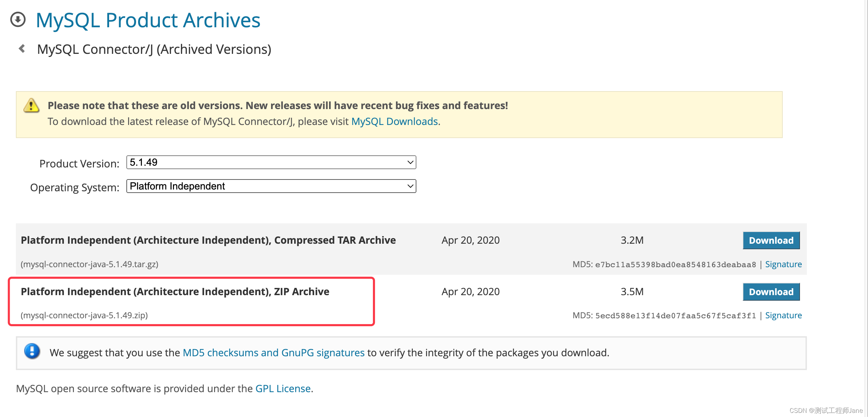
Task: Click the blue info exclamation icon
Action: [x=32, y=351]
